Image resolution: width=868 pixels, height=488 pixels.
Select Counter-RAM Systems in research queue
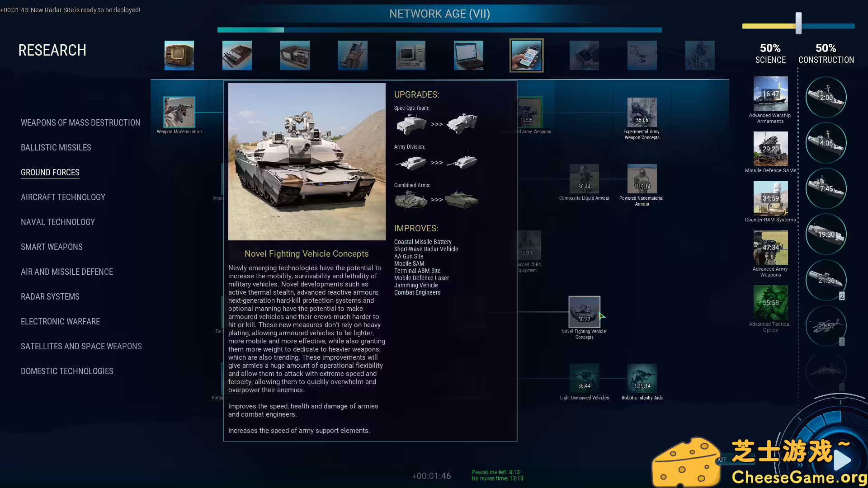point(770,198)
